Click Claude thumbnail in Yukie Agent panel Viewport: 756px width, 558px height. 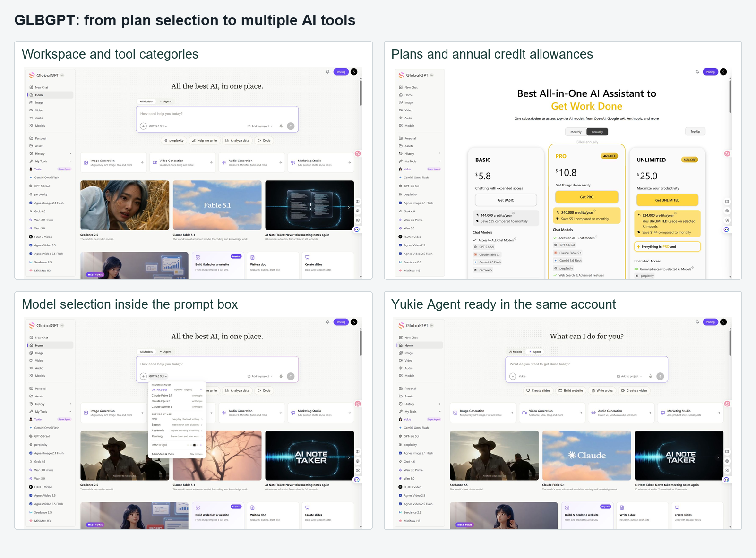tap(586, 456)
